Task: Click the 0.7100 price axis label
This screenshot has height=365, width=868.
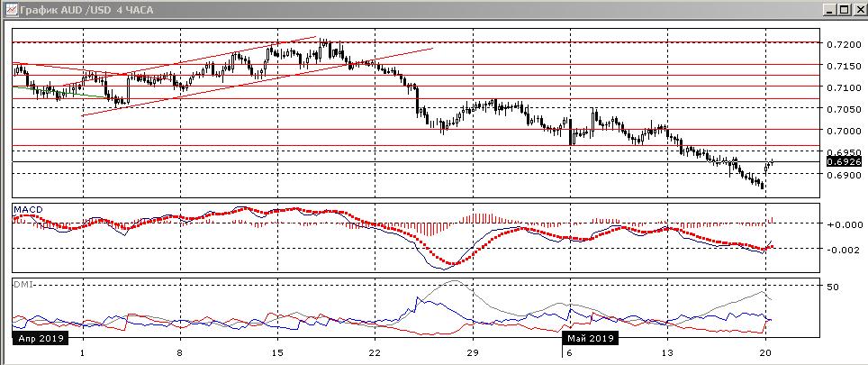Action: tap(843, 88)
